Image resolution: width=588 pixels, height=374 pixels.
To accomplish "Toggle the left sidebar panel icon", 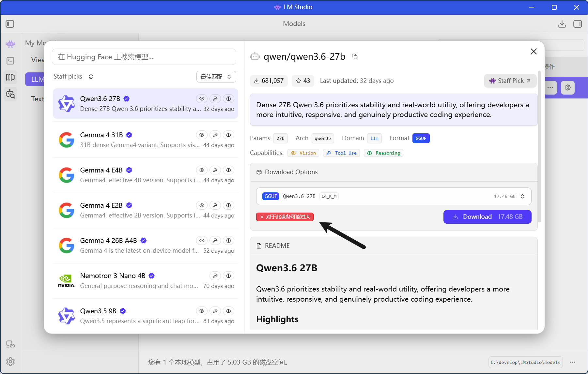I will coord(10,24).
